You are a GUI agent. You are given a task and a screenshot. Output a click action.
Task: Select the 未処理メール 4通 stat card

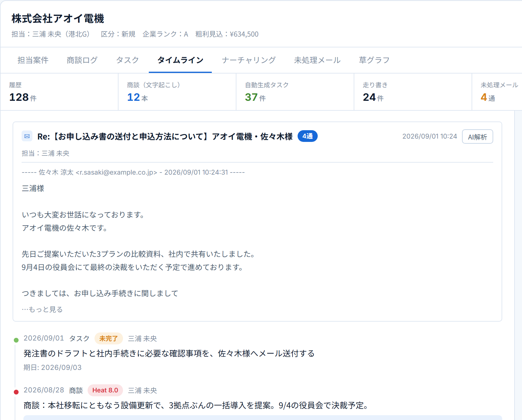(x=497, y=92)
